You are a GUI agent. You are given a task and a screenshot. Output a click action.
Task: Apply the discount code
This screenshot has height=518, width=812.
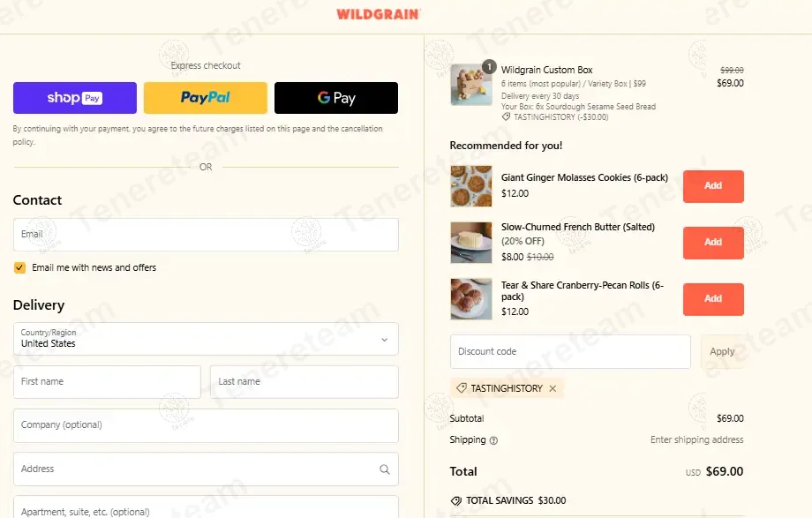pos(722,352)
